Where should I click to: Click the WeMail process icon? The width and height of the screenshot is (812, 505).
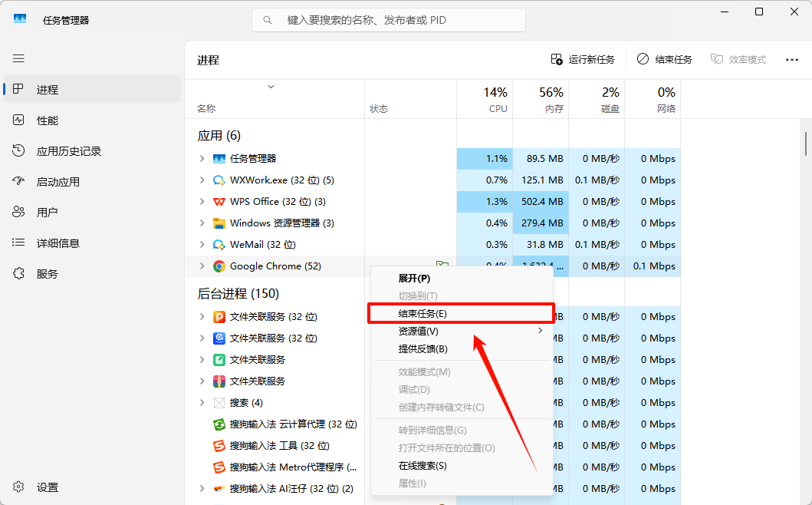point(219,245)
